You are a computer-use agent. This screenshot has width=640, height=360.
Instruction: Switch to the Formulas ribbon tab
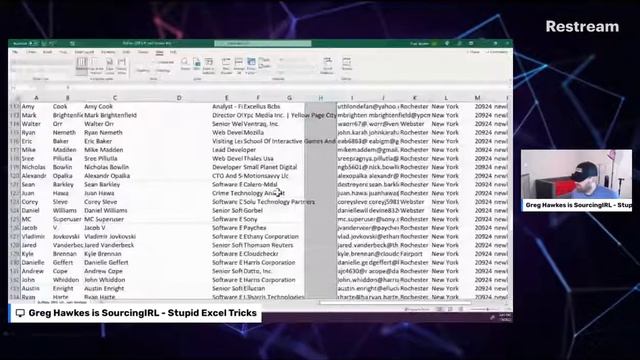click(108, 52)
